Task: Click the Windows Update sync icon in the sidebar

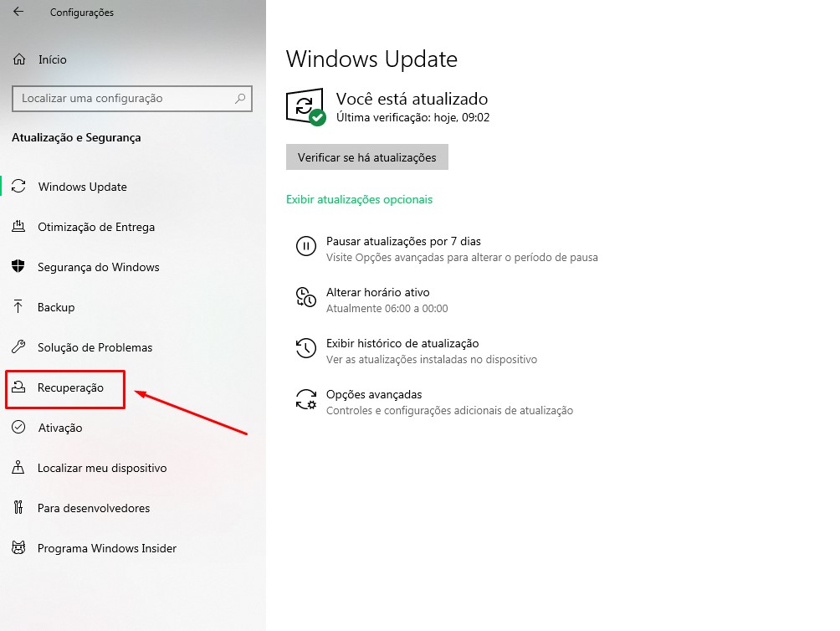Action: pyautogui.click(x=18, y=186)
